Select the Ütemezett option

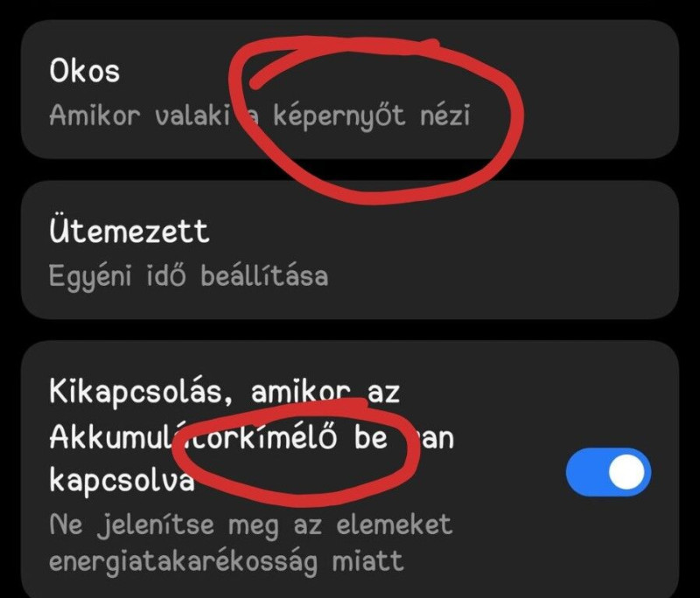(x=350, y=250)
